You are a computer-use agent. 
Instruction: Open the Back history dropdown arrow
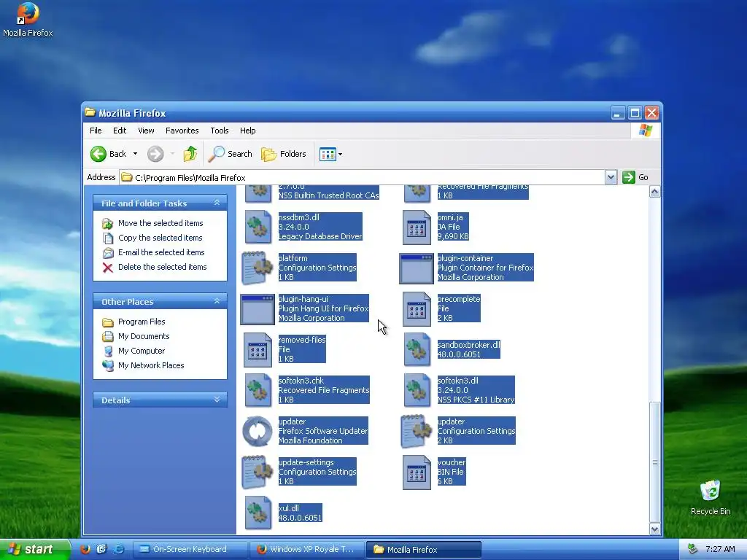coord(135,154)
